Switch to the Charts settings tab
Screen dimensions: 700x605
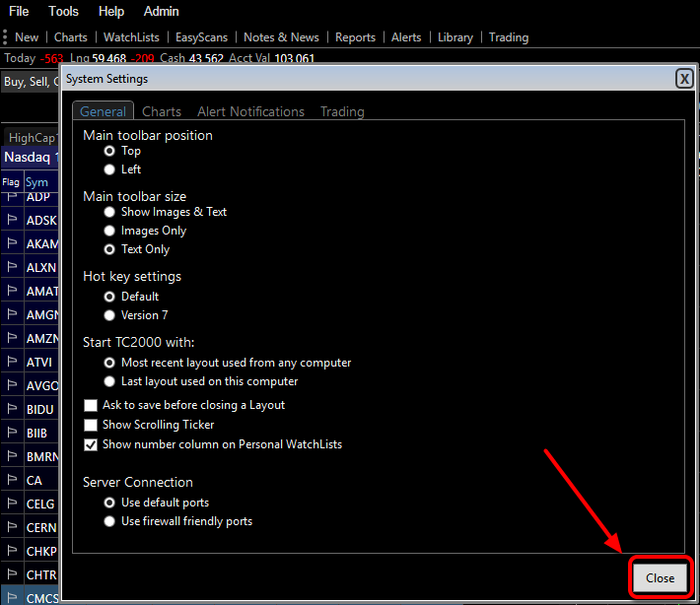[x=162, y=111]
